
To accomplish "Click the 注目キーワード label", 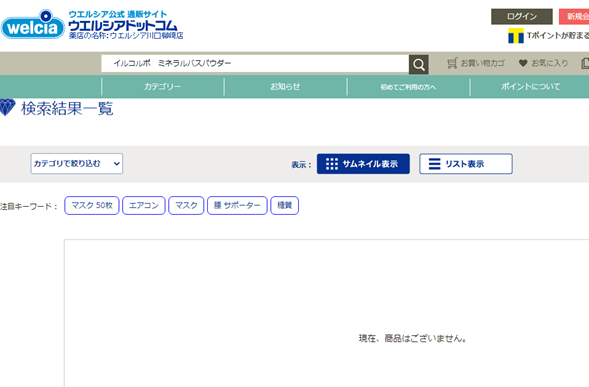I will pos(29,206).
